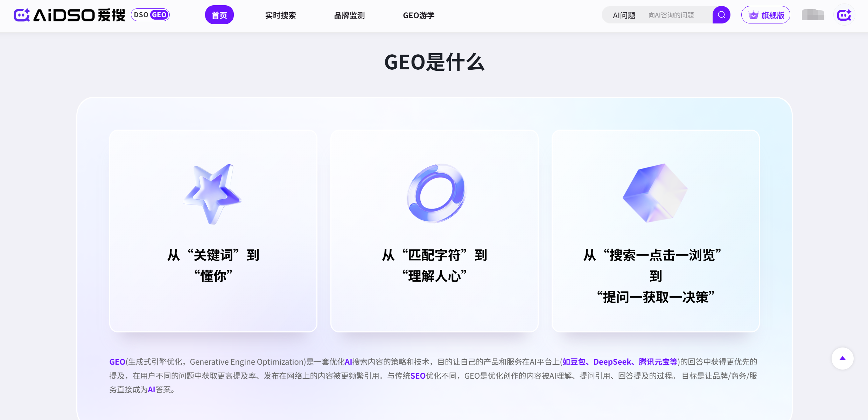This screenshot has height=420, width=868.
Task: Click the 3D ring icon
Action: (x=436, y=193)
